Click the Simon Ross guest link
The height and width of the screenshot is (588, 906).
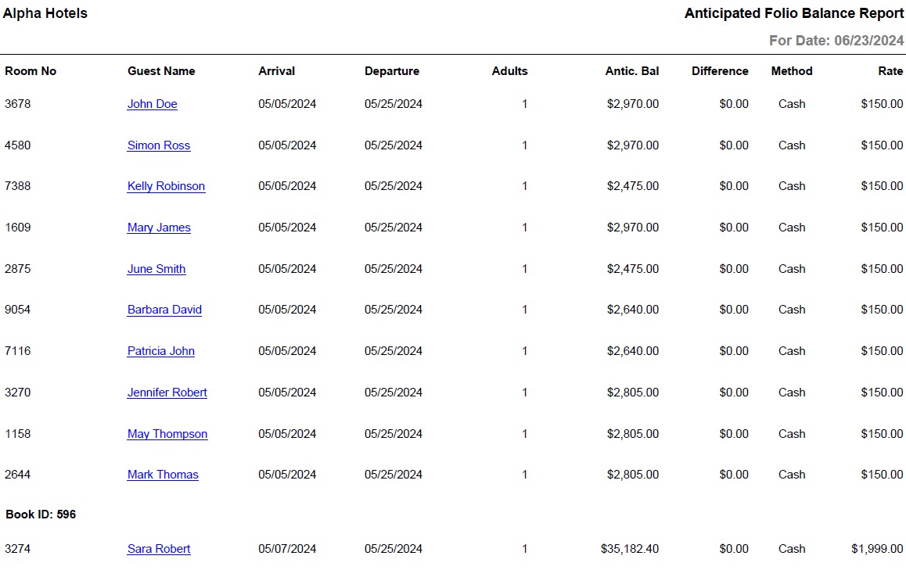159,145
